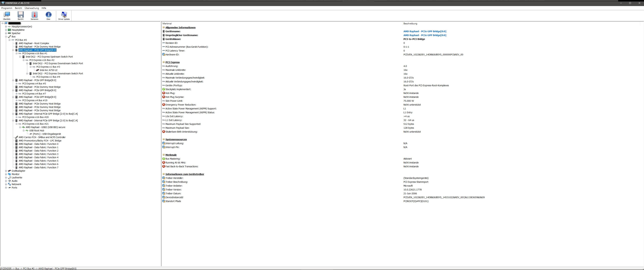Click the Über info icon
The height and width of the screenshot is (270, 644).
(48, 16)
